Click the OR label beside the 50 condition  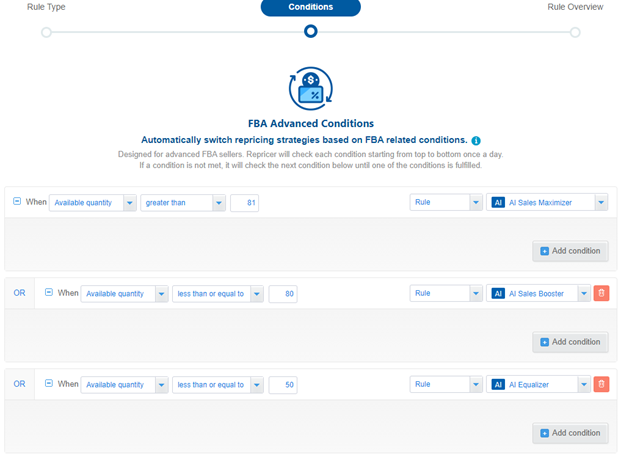(x=19, y=384)
